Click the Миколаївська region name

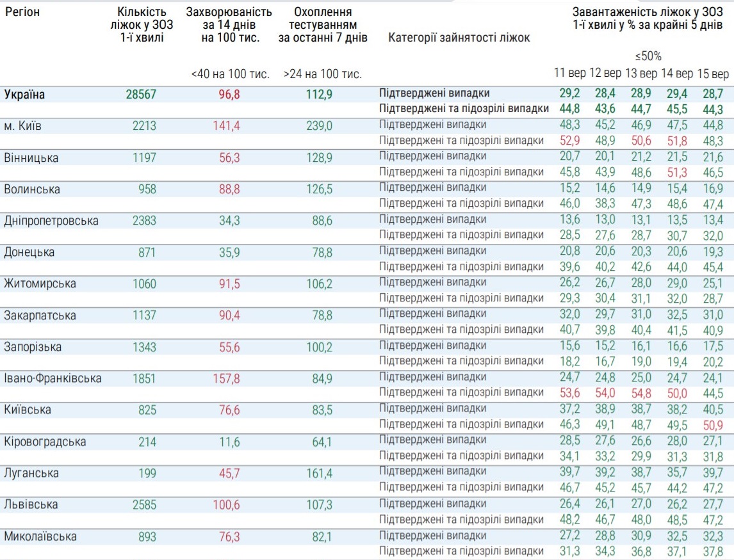40,536
